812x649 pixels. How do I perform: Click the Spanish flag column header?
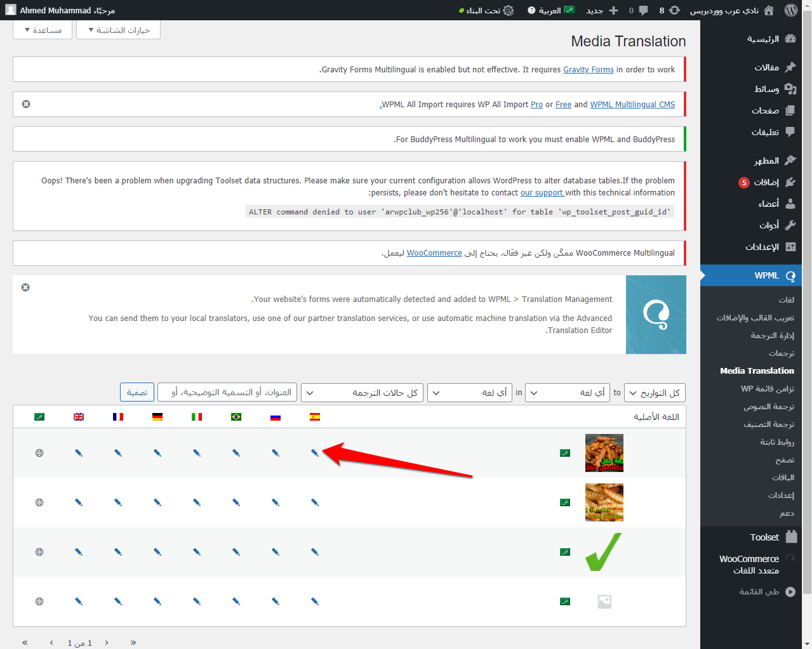315,417
